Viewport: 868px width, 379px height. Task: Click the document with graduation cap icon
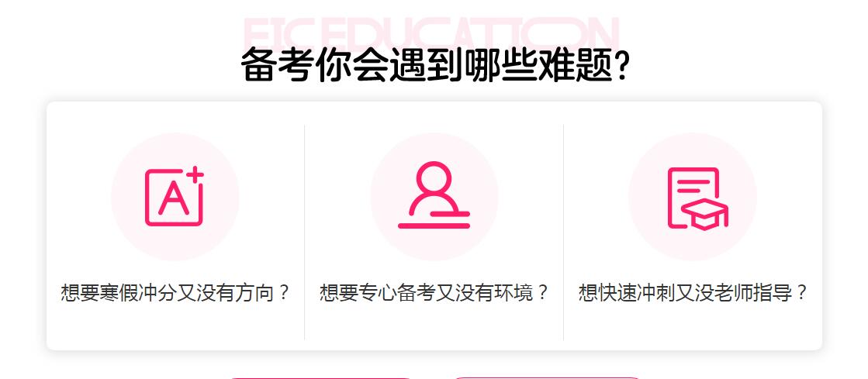point(697,198)
